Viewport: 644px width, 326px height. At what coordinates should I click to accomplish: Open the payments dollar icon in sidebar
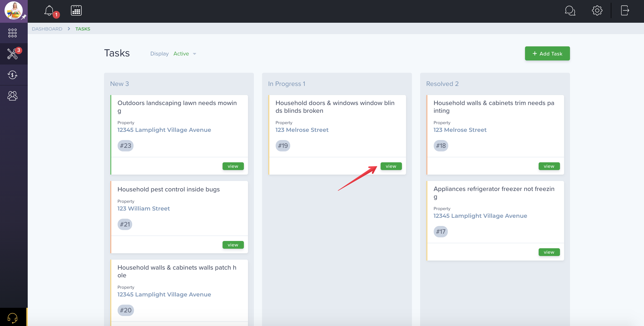tap(12, 75)
